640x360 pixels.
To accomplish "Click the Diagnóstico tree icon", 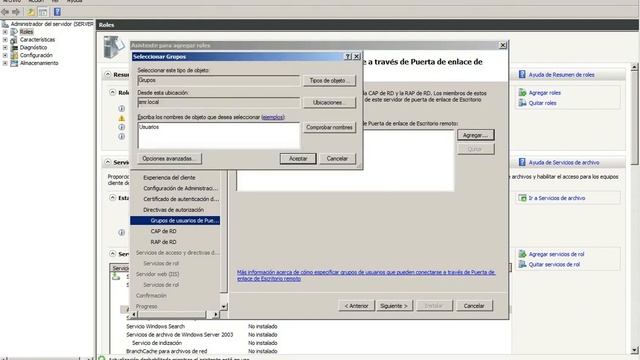I will pyautogui.click(x=14, y=47).
